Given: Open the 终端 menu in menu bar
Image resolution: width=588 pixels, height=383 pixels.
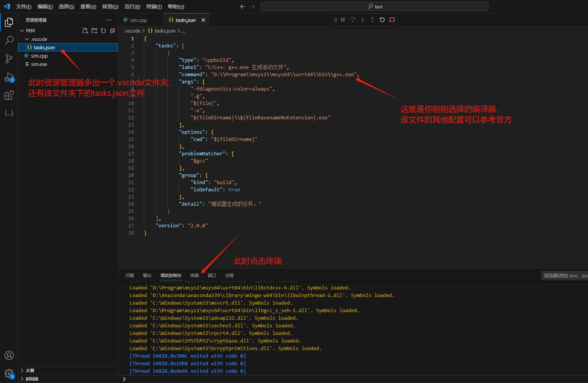Looking at the screenshot, I should [154, 6].
